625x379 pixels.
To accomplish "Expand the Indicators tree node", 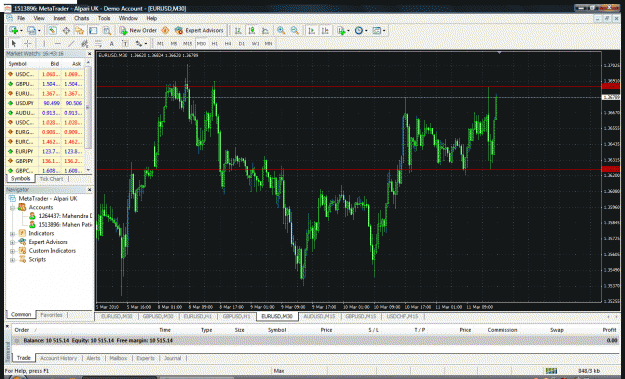I will (x=12, y=234).
